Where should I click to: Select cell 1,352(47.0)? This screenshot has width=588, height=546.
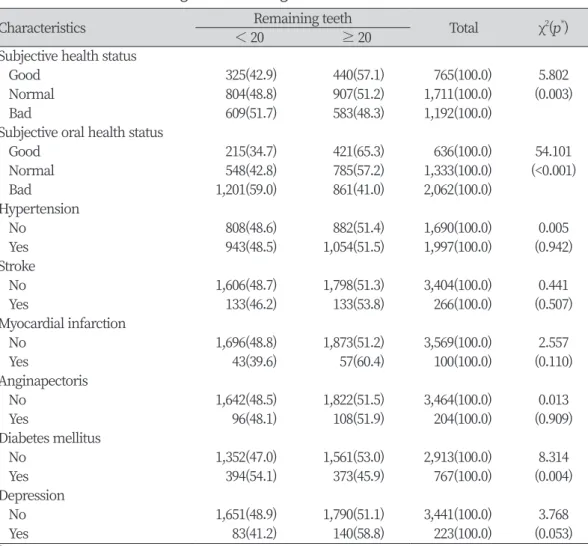[x=246, y=458]
